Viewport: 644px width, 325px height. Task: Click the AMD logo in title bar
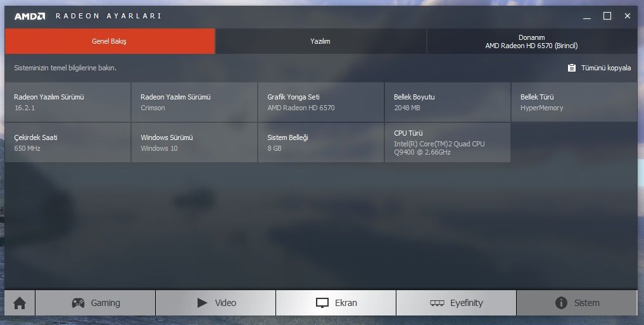click(30, 16)
